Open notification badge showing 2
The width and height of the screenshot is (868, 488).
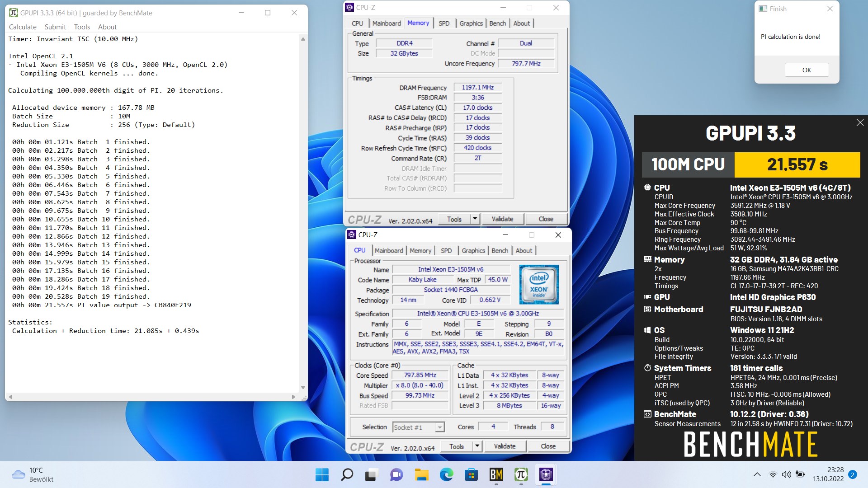pyautogui.click(x=852, y=474)
